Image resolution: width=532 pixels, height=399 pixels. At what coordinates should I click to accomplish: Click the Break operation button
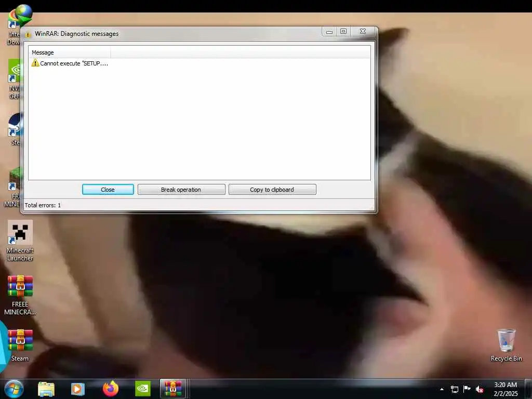coord(181,189)
